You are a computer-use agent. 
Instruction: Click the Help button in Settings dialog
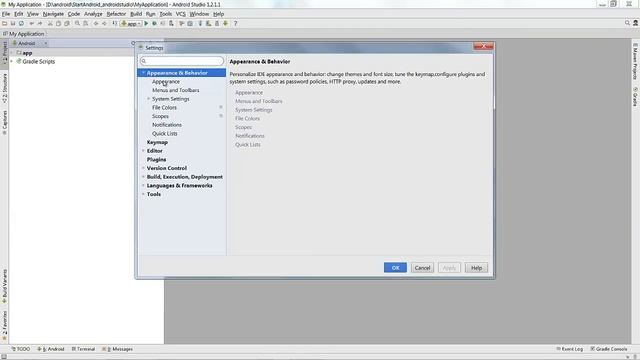point(476,268)
